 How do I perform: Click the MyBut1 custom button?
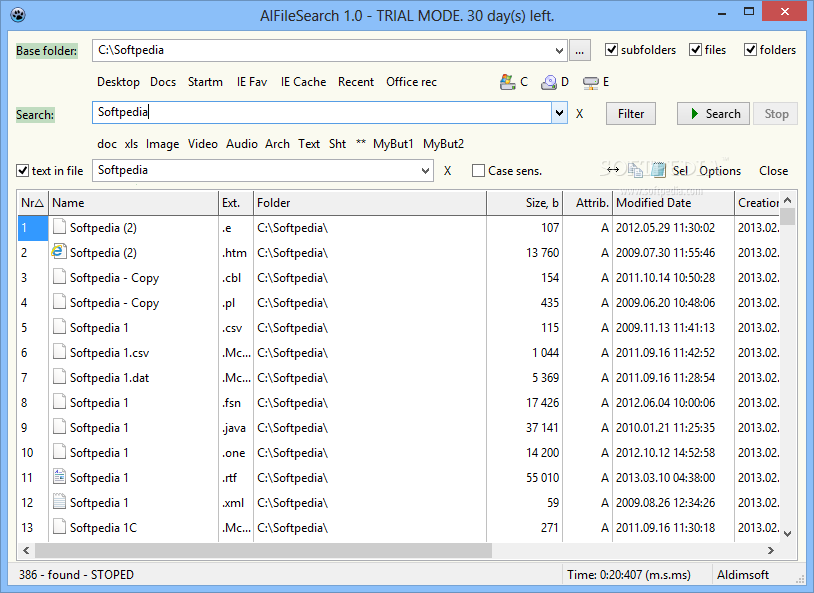[x=393, y=144]
